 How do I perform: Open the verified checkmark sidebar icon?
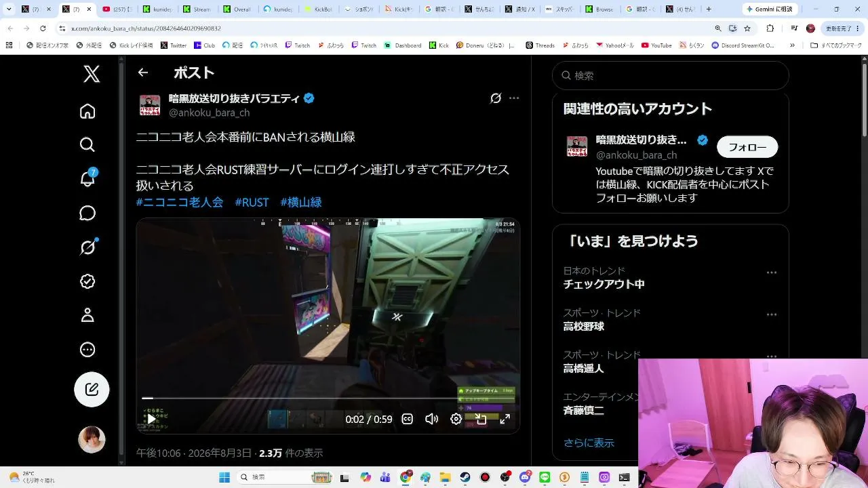click(x=87, y=281)
